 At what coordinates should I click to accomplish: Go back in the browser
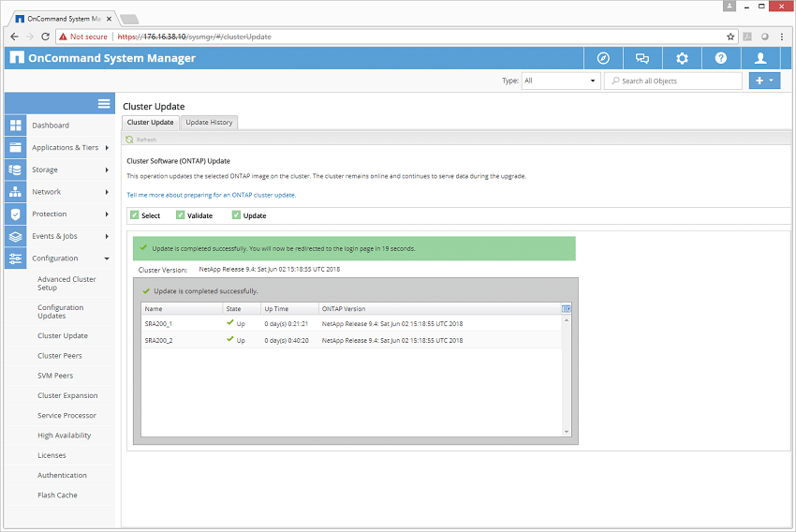[14, 37]
